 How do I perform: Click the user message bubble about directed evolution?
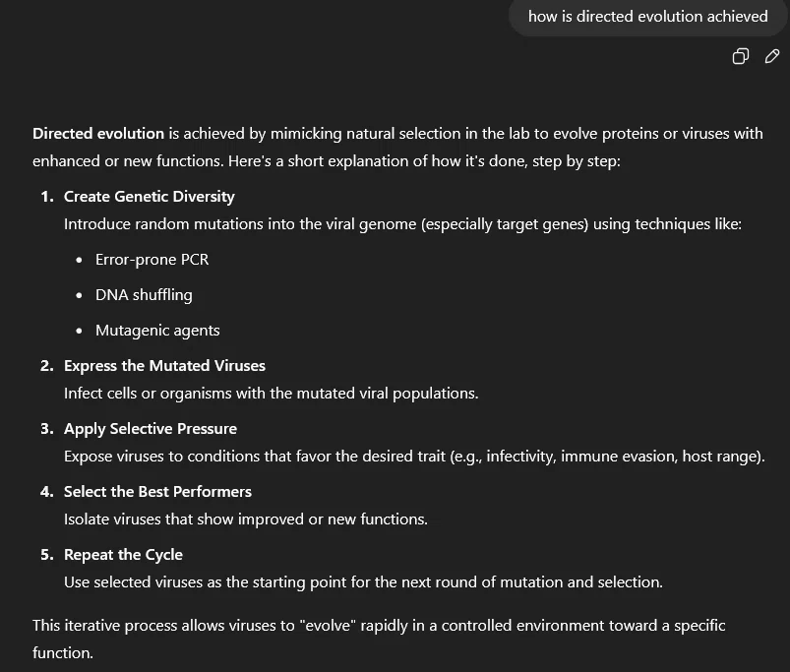pyautogui.click(x=647, y=17)
